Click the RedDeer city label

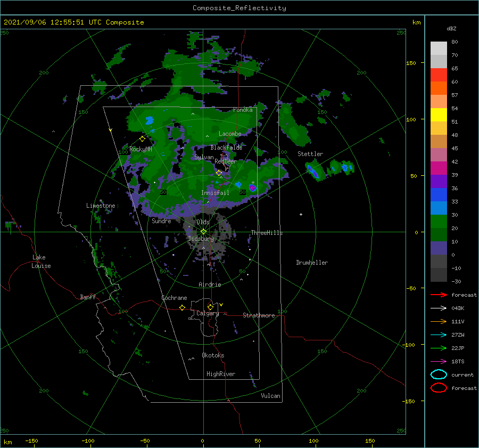coord(226,161)
